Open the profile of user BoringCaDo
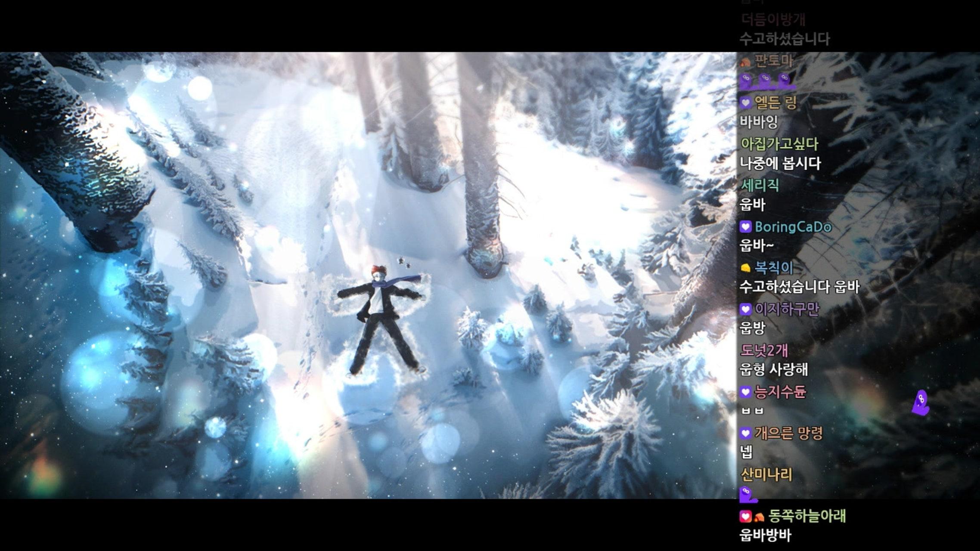The image size is (980, 551). pos(793,227)
